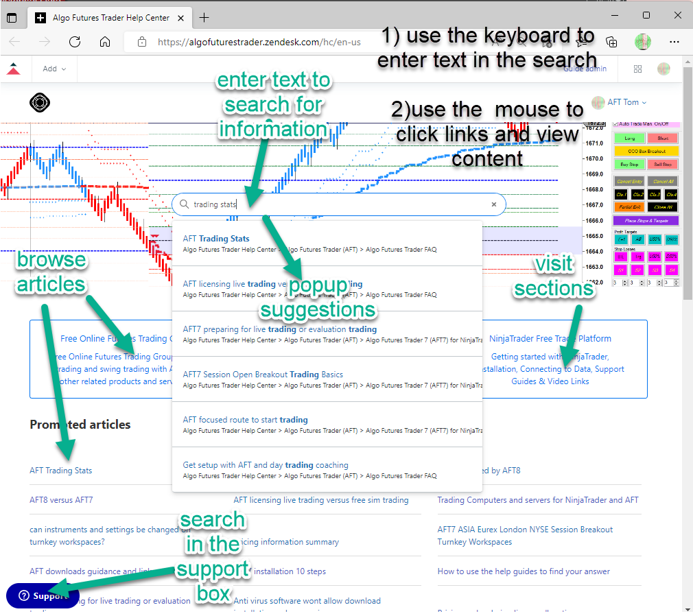Open the browser profile avatar
The height and width of the screenshot is (616, 693).
[643, 42]
